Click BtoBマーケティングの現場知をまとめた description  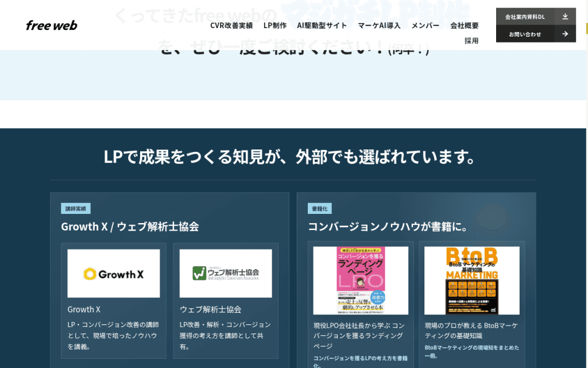[472, 351]
